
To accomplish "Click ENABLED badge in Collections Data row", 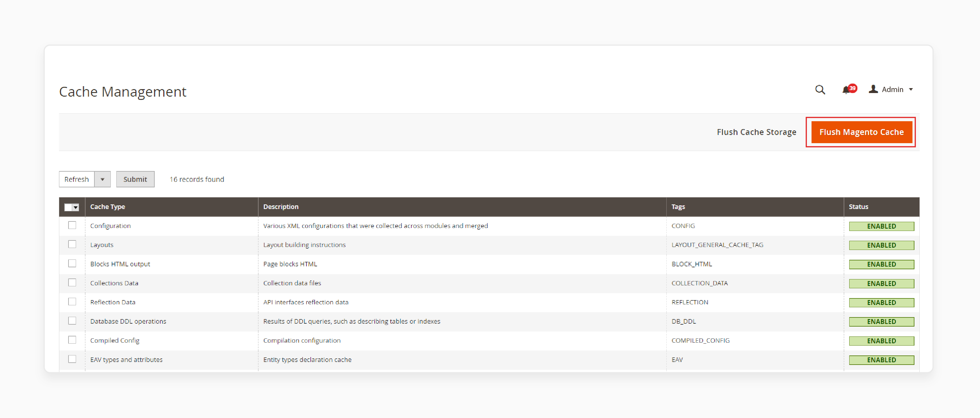I will click(881, 284).
